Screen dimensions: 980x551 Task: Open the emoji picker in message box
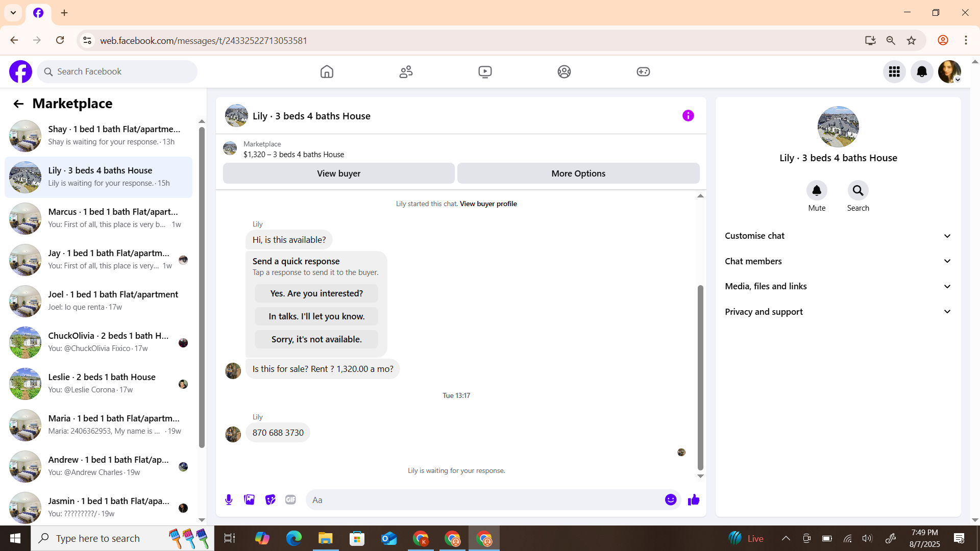[x=671, y=500]
